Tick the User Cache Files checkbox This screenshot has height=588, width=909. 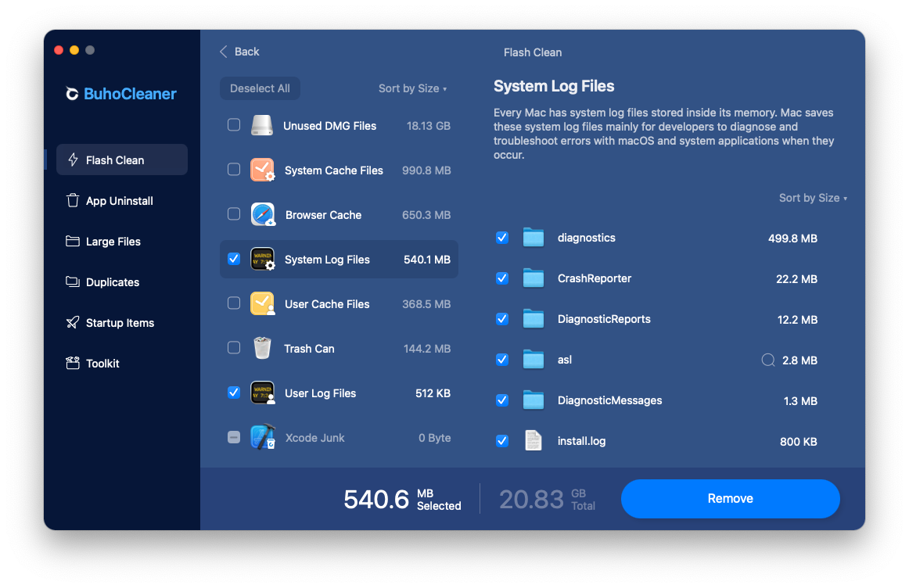[234, 303]
